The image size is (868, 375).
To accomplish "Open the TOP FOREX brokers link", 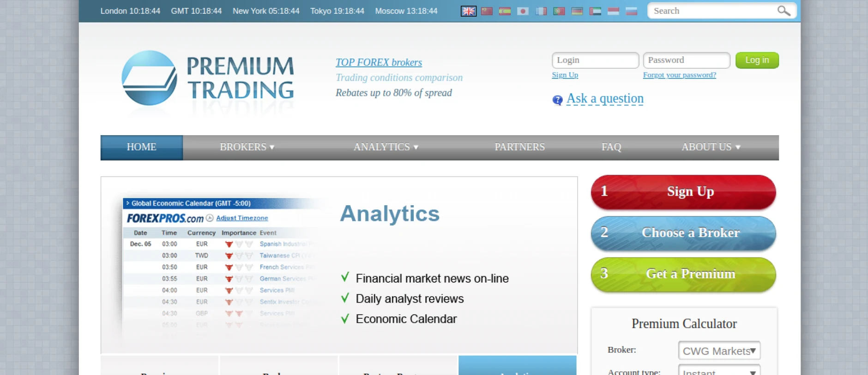I will (x=379, y=62).
